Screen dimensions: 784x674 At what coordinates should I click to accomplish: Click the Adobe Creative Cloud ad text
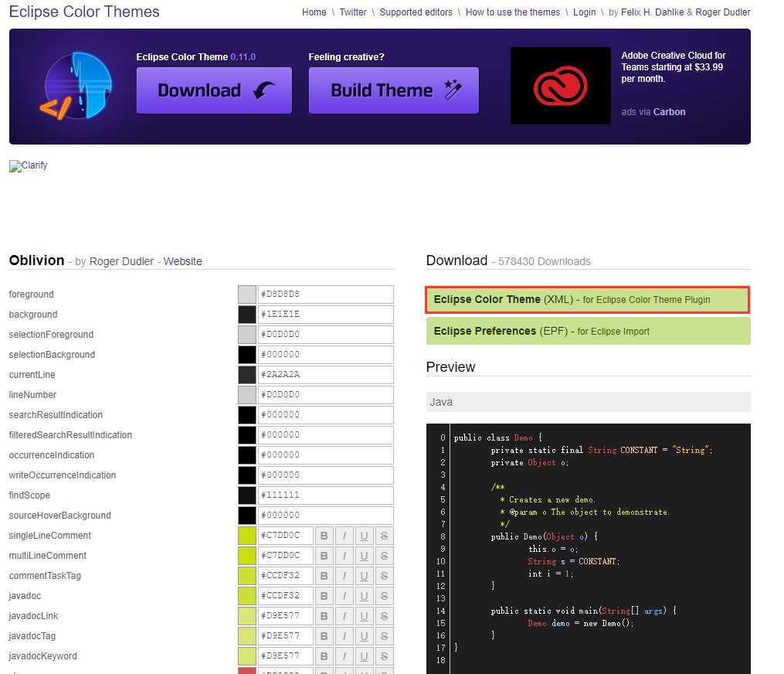pyautogui.click(x=674, y=67)
